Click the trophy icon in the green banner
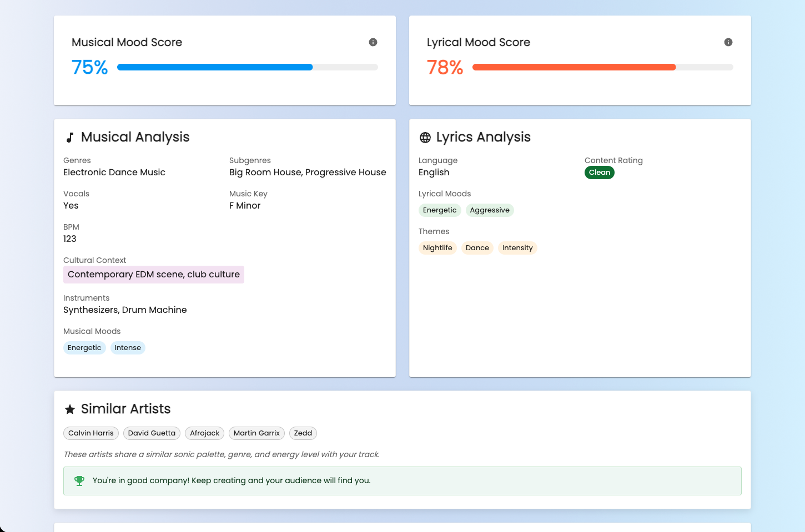This screenshot has height=532, width=805. (79, 481)
